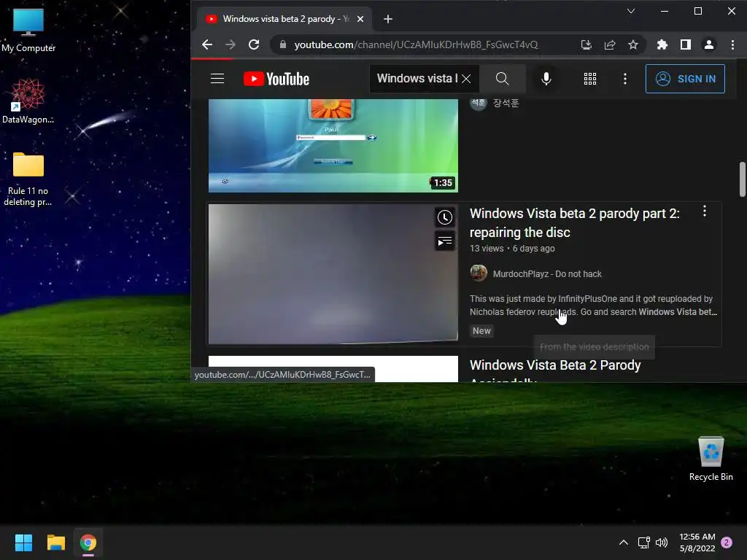Click the New badge
Image resolution: width=747 pixels, height=560 pixels.
click(x=481, y=331)
